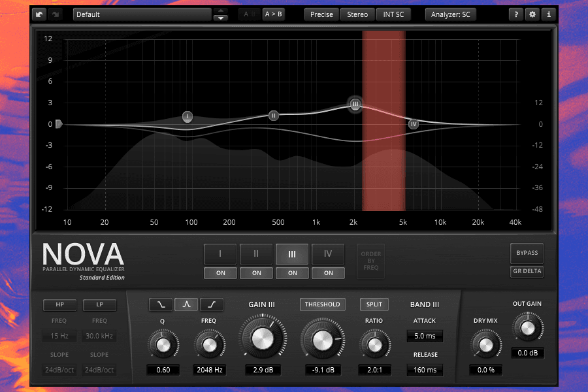Click the 5.0 ms attack field
Image resolution: width=588 pixels, height=392 pixels.
pyautogui.click(x=425, y=336)
